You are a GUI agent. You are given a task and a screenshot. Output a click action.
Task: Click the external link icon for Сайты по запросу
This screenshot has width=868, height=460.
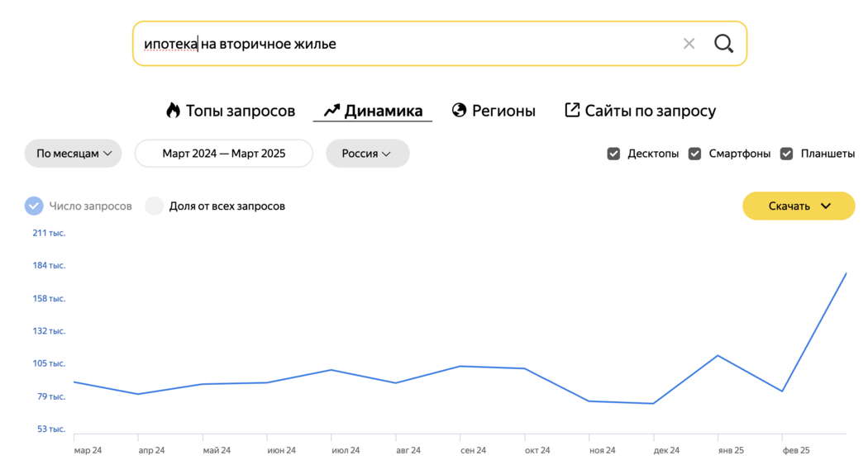tap(572, 110)
